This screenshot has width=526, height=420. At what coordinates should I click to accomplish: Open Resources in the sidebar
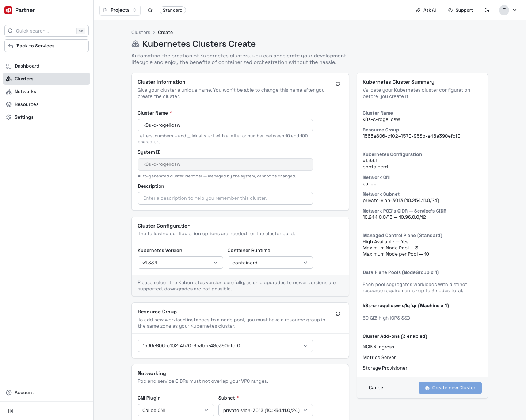coord(46,104)
